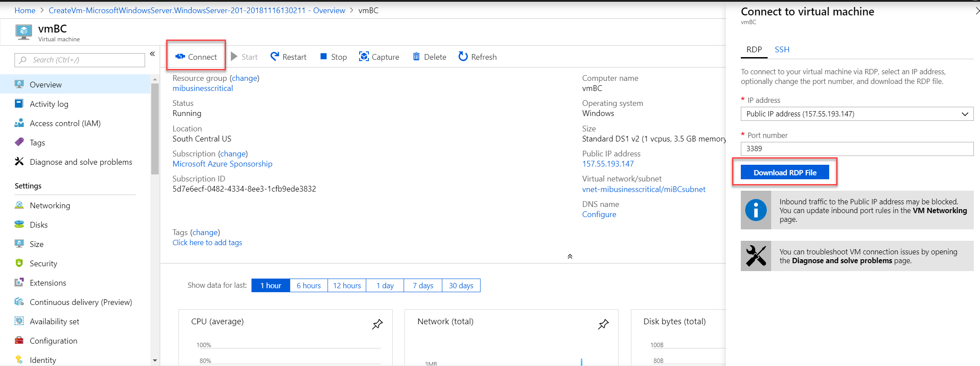Open the mibusinesscritical resource group link
This screenshot has height=366, width=980.
(x=203, y=88)
